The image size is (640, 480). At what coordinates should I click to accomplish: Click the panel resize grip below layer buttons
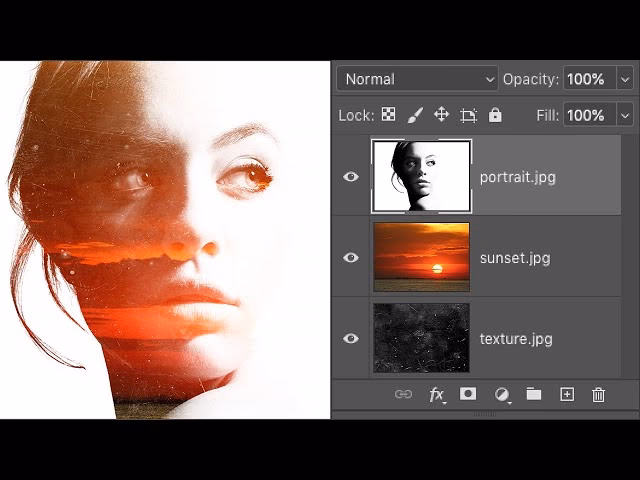point(485,414)
